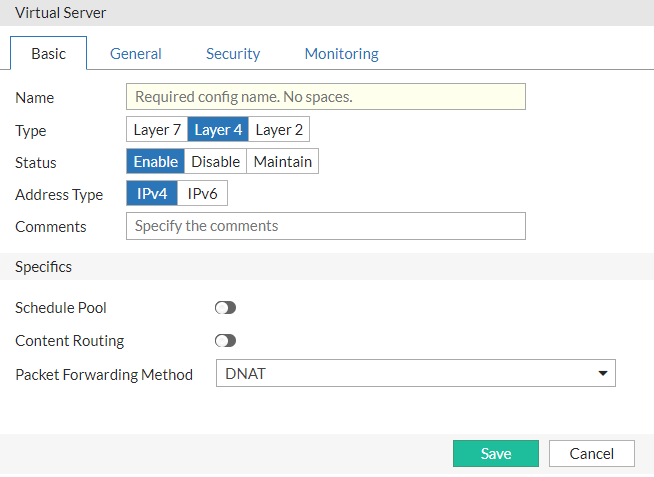Open the General tab
The width and height of the screenshot is (654, 477).
(x=136, y=54)
